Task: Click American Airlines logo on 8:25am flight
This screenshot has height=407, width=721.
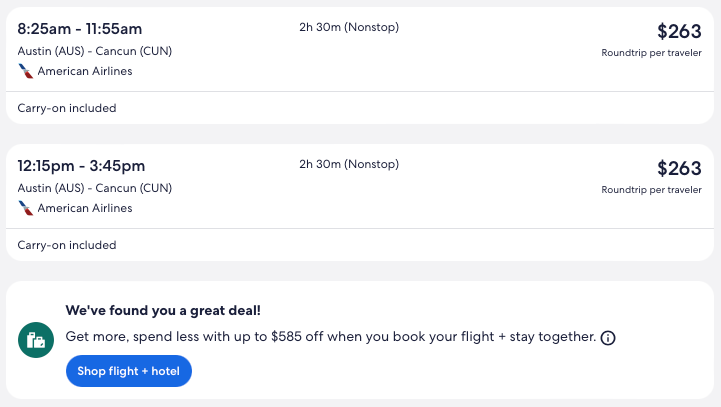Action: 26,71
